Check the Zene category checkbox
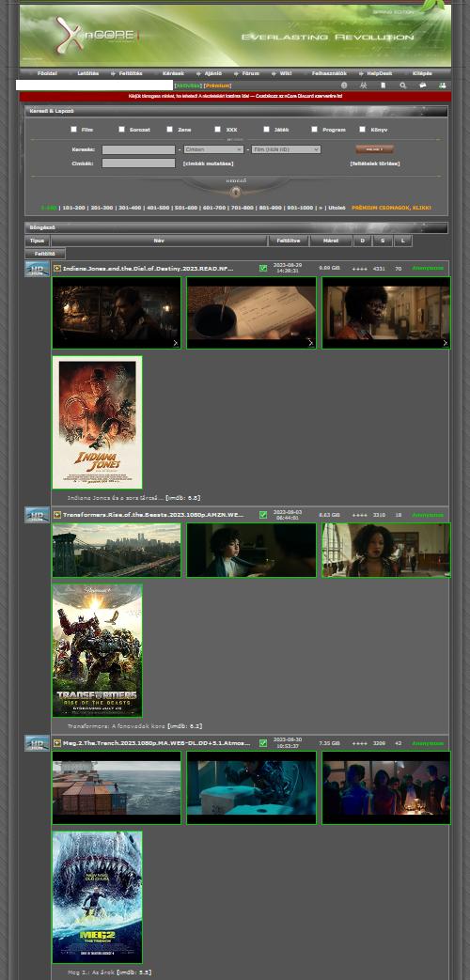This screenshot has width=470, height=980. [x=169, y=130]
